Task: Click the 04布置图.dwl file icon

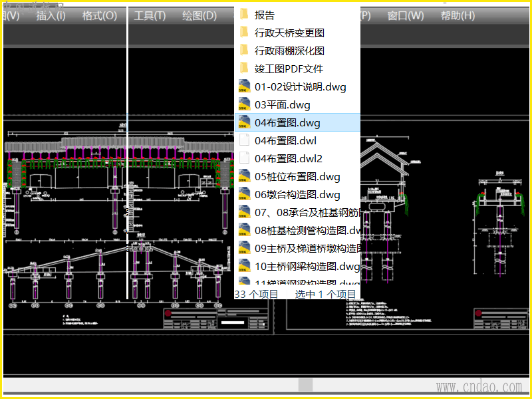Action: point(244,140)
